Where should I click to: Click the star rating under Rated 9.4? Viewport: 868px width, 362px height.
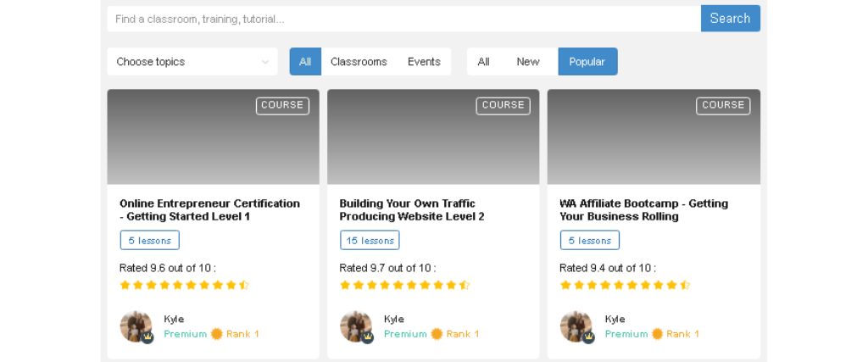tap(625, 285)
